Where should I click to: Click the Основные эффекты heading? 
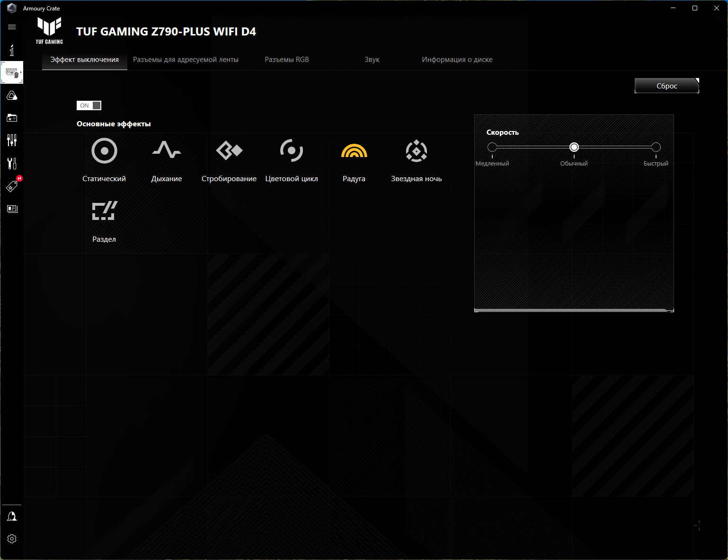(x=114, y=124)
